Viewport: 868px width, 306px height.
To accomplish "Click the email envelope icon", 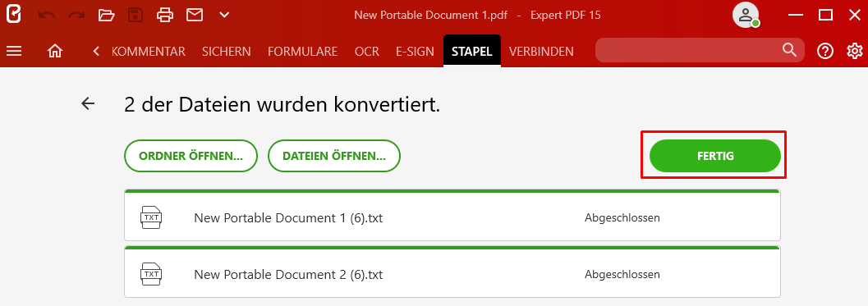I will (x=195, y=15).
